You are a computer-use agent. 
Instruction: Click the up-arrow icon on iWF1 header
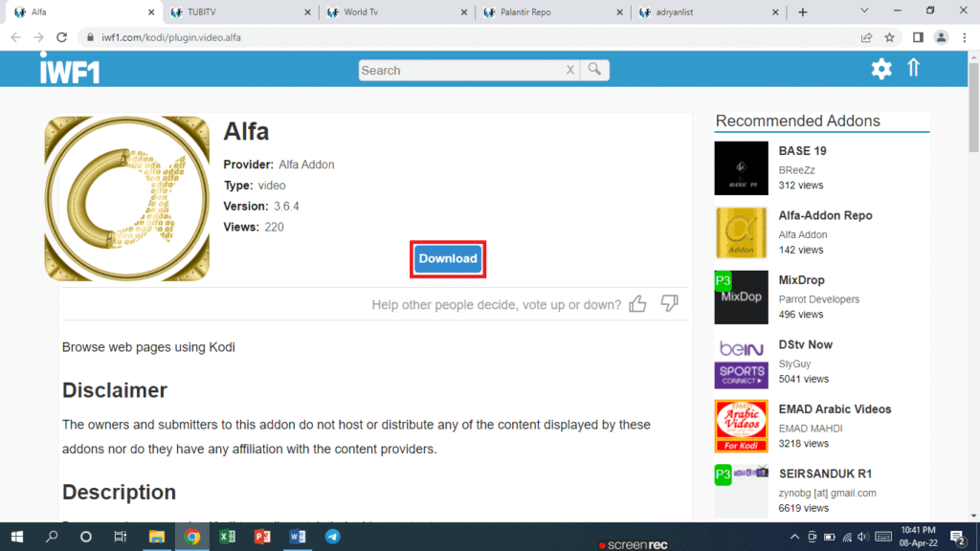tap(913, 68)
